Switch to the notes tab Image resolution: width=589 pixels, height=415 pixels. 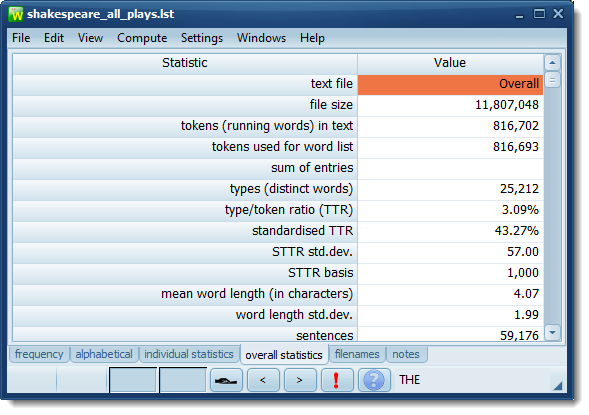[x=406, y=354]
